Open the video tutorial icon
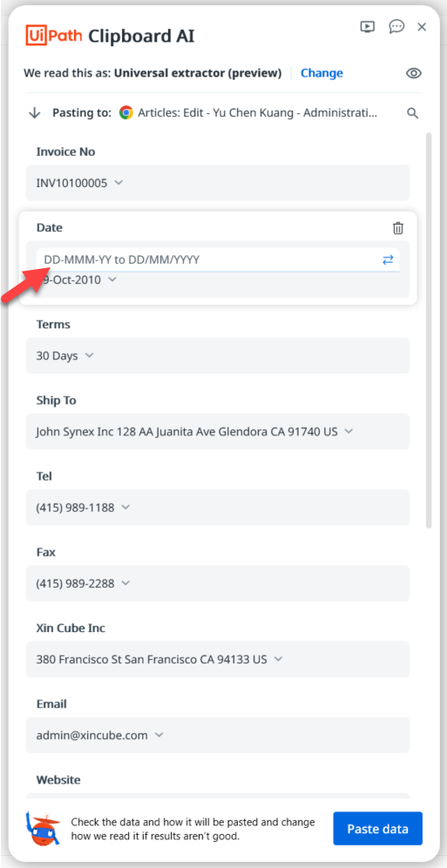This screenshot has width=447, height=868. click(x=368, y=27)
